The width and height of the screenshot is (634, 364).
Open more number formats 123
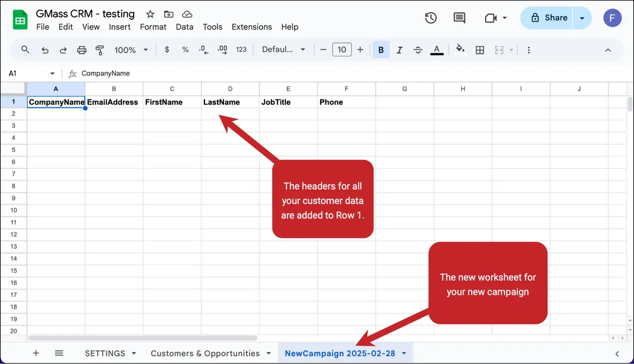(241, 50)
